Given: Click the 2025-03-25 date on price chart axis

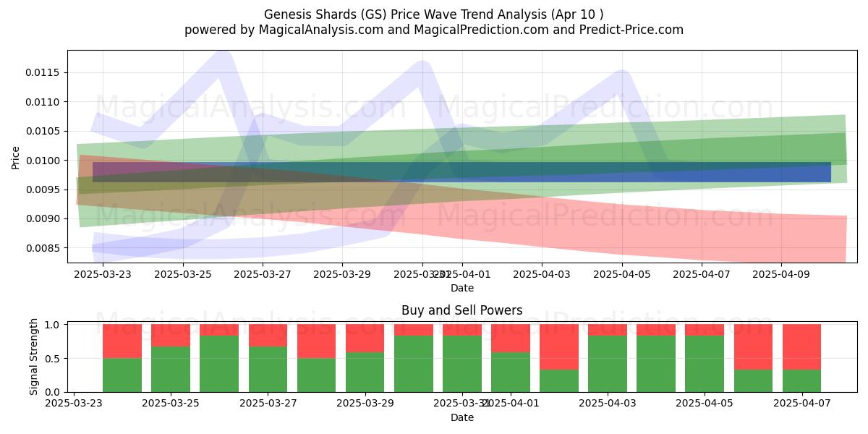Looking at the screenshot, I should tap(183, 275).
